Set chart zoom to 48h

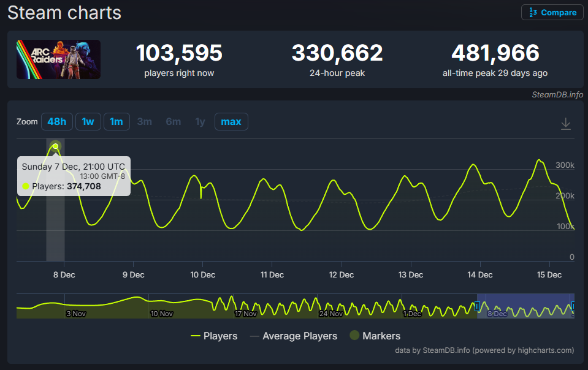pos(57,122)
